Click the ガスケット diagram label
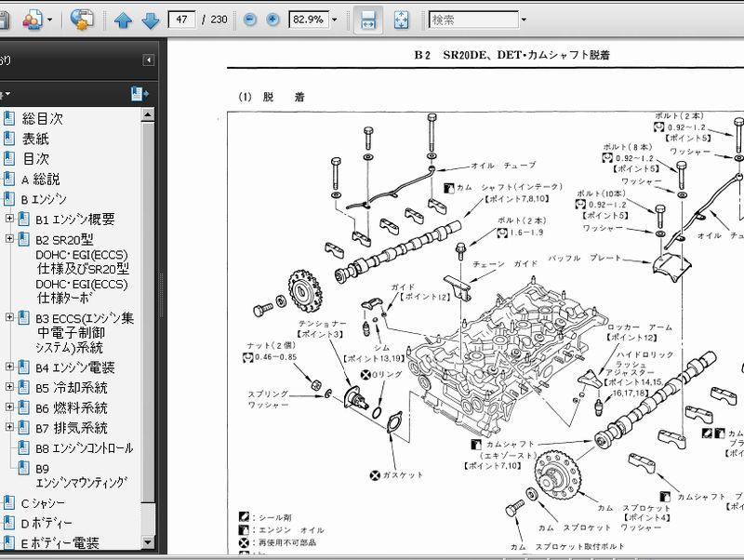Screen dimensions: 744x560 click(403, 475)
